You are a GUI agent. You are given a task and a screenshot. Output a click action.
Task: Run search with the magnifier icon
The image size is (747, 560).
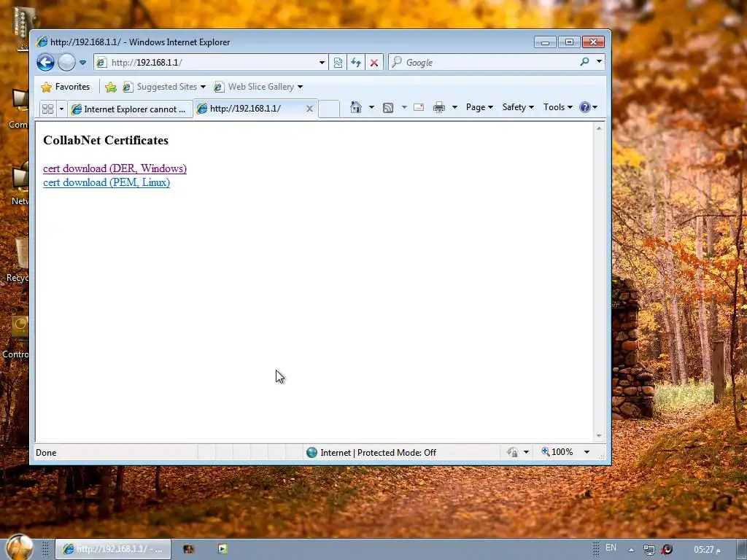(x=584, y=62)
